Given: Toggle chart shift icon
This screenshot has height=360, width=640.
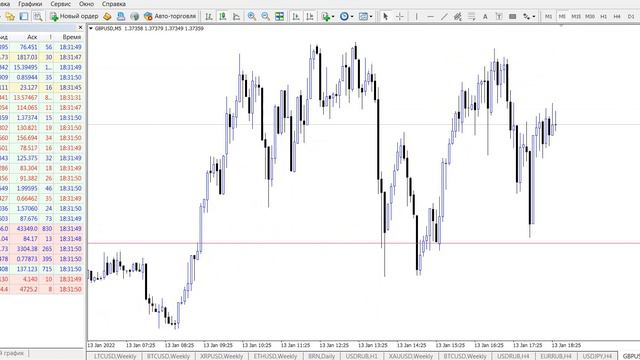Looking at the screenshot, I should point(310,16).
